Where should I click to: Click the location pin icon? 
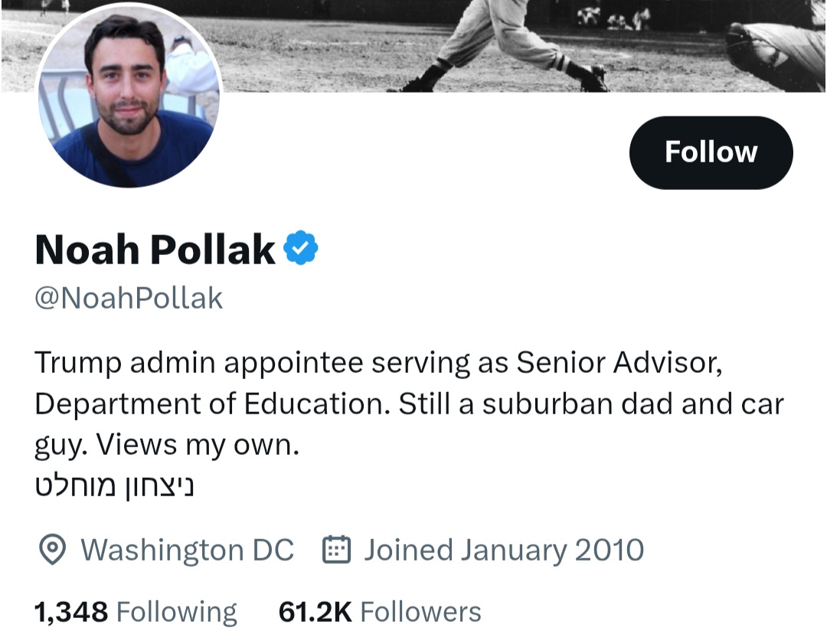(x=51, y=550)
